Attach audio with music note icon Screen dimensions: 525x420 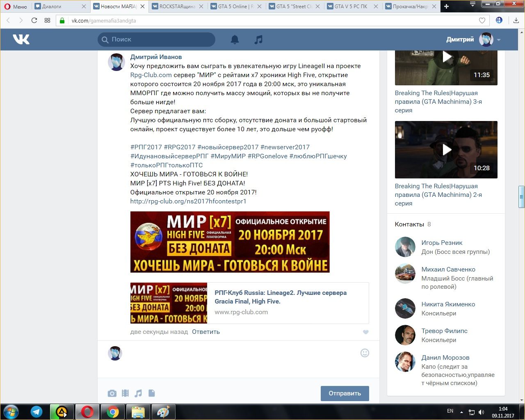[x=138, y=393]
